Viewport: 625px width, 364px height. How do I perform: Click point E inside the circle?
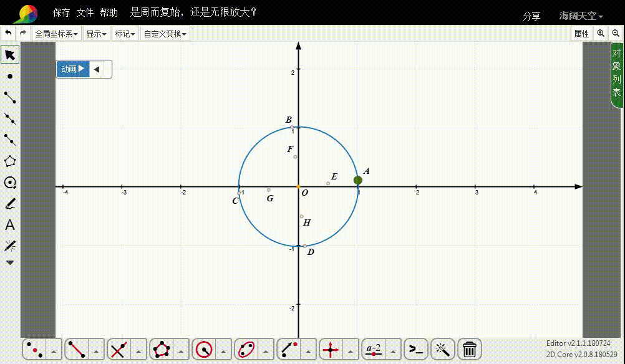tap(328, 183)
